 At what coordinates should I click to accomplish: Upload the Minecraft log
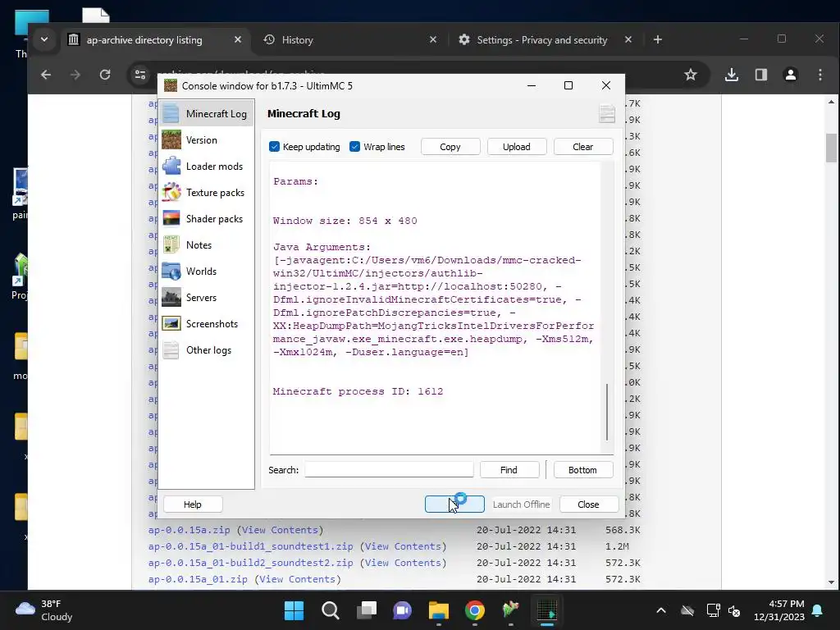517,147
